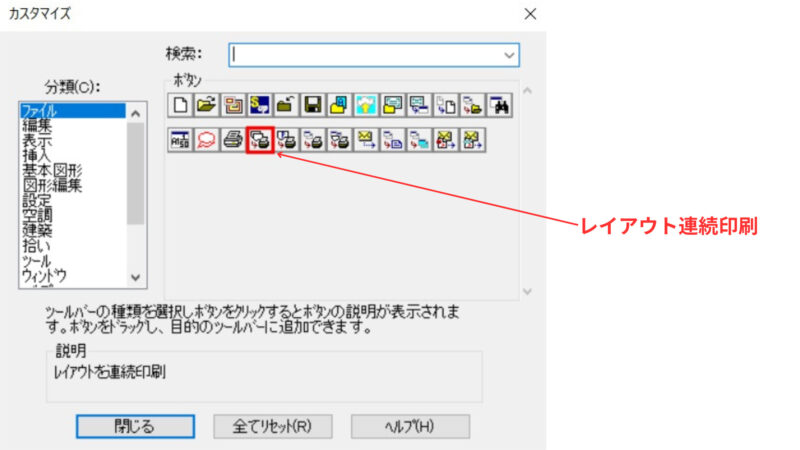This screenshot has width=800, height=450.
Task: Click the floppy disk Save icon
Action: point(313,105)
